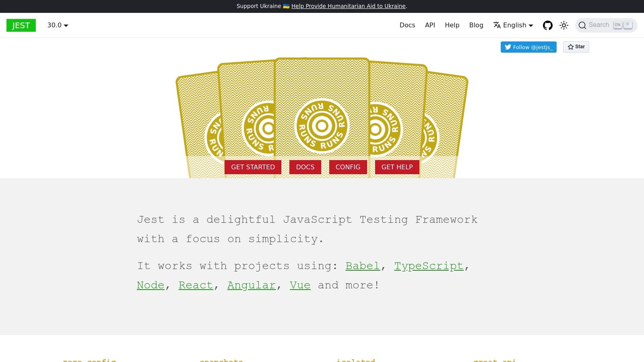Viewport: 644px width, 362px height.
Task: Open the Blog navbar item
Action: (x=476, y=25)
